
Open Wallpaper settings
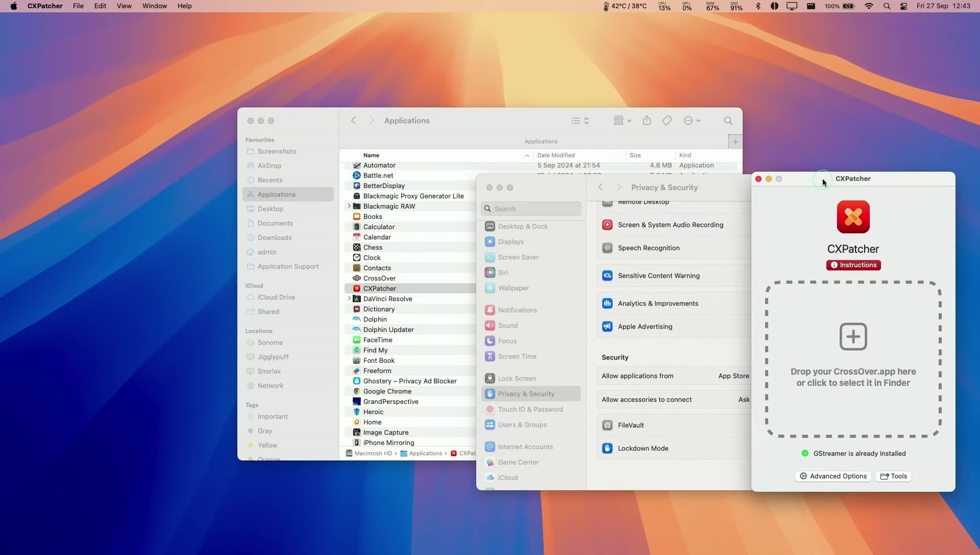531,288
